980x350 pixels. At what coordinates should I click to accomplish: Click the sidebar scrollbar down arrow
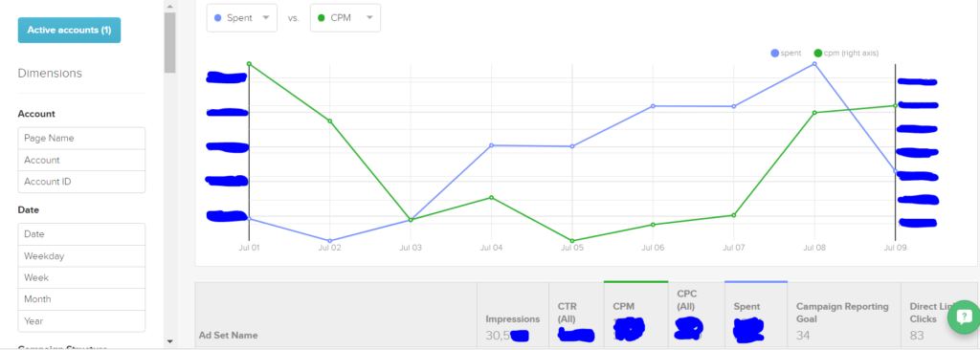point(169,341)
